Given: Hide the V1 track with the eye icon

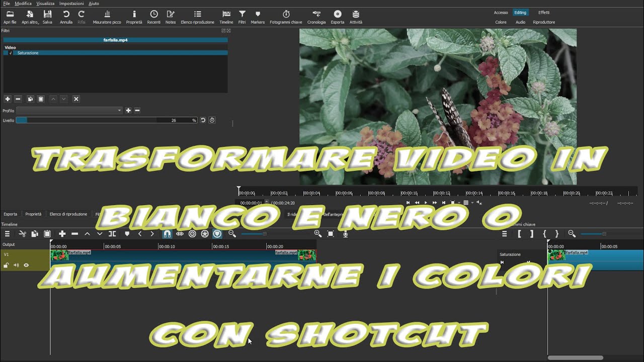Looking at the screenshot, I should click(26, 265).
